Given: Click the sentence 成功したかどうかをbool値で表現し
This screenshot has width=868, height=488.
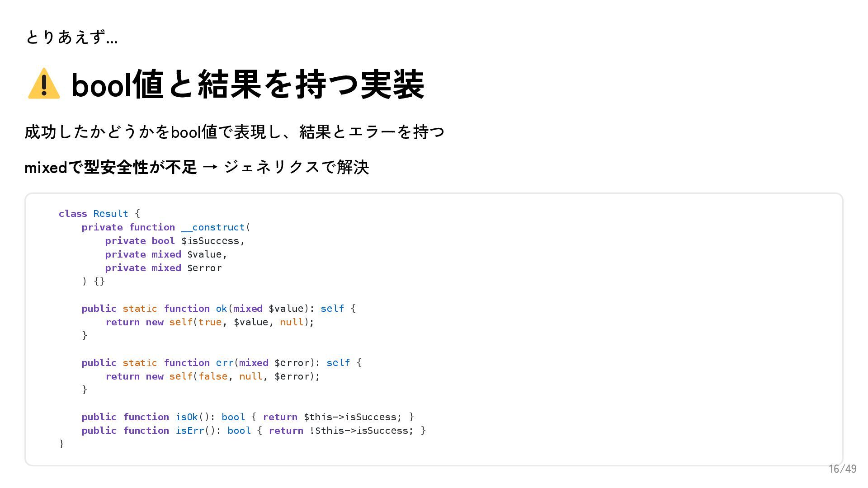Looking at the screenshot, I should pyautogui.click(x=154, y=132).
